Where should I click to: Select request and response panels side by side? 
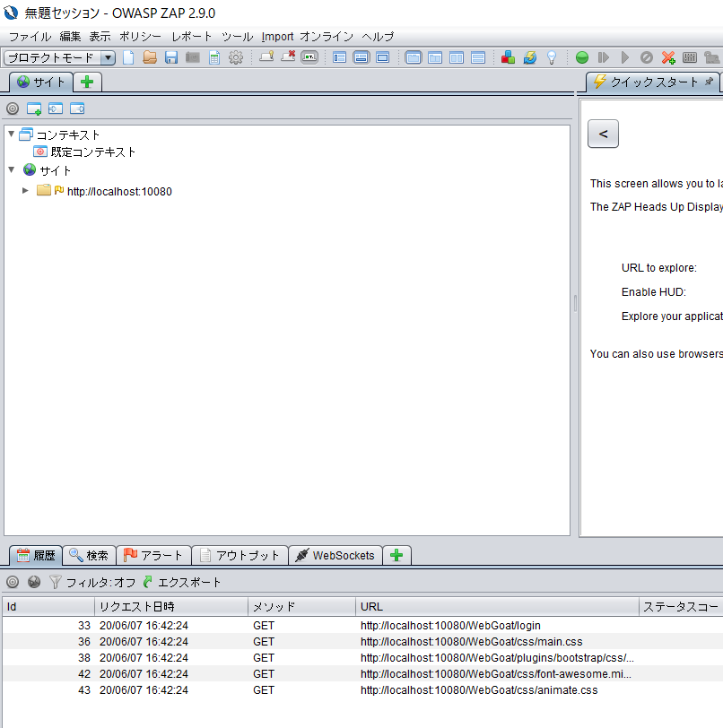(x=457, y=57)
